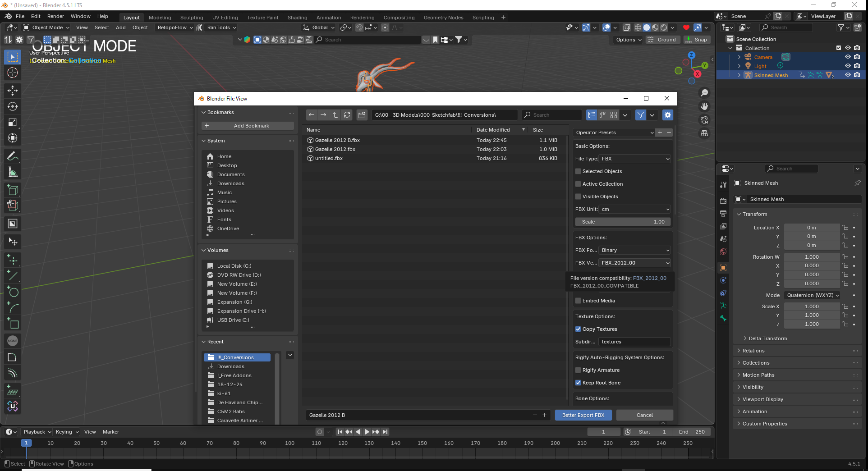Uncheck Keep Root Bone
The width and height of the screenshot is (868, 471).
pos(578,383)
